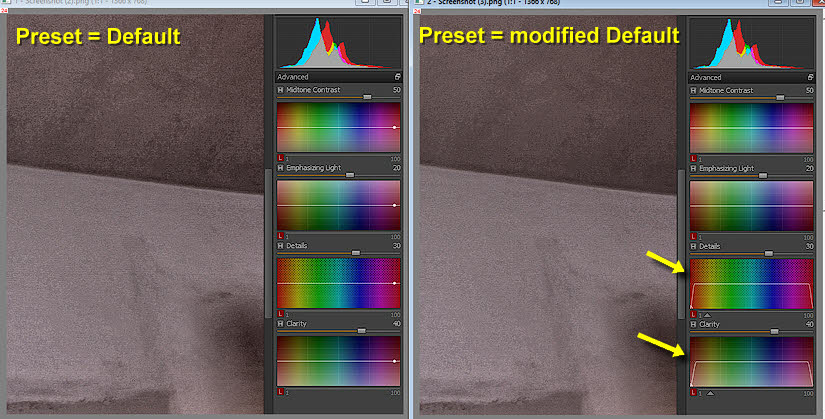Click the histogram in the modified Default panel

[x=750, y=44]
